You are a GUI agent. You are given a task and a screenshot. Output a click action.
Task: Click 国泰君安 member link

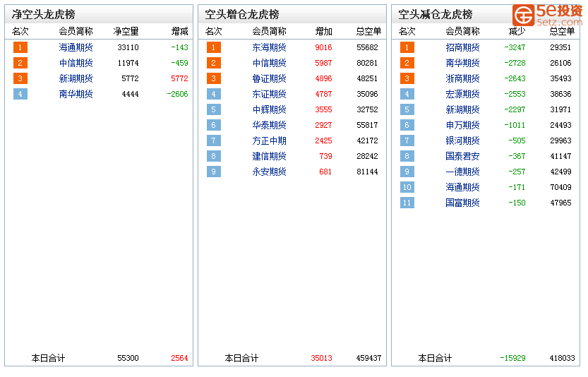click(x=462, y=156)
